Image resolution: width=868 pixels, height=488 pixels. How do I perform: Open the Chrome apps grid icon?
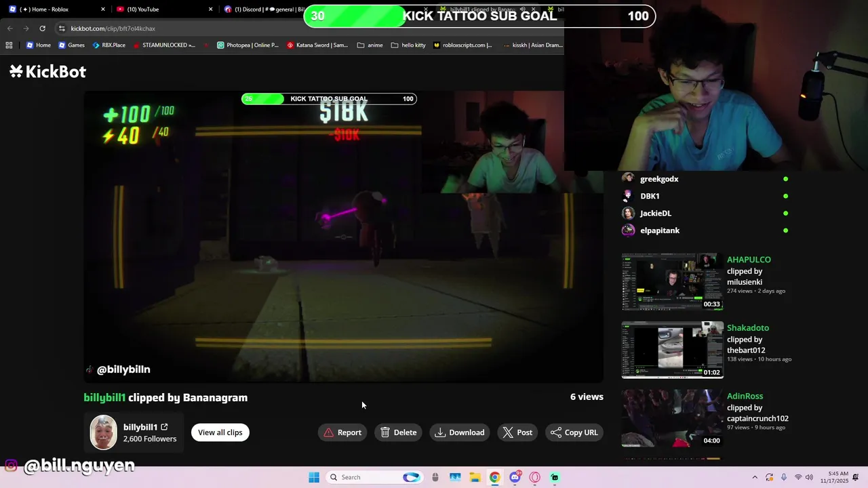tap(9, 45)
